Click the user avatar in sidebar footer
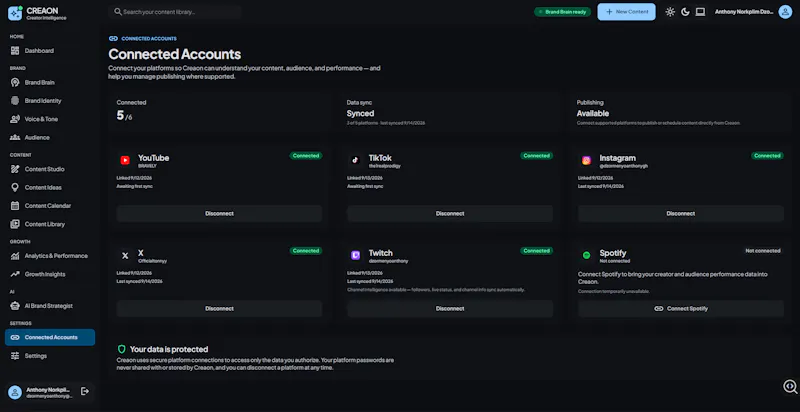This screenshot has width=800, height=412. pos(15,392)
